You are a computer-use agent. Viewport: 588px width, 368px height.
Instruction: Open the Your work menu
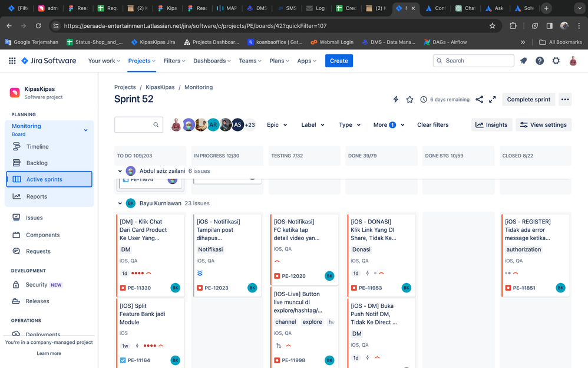tap(104, 61)
